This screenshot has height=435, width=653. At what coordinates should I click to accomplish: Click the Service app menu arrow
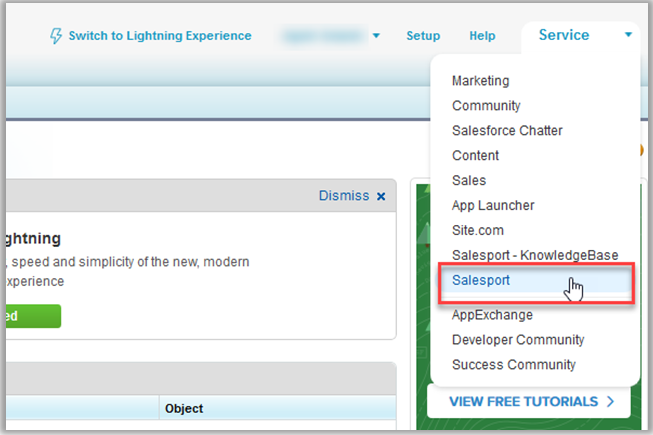point(628,35)
